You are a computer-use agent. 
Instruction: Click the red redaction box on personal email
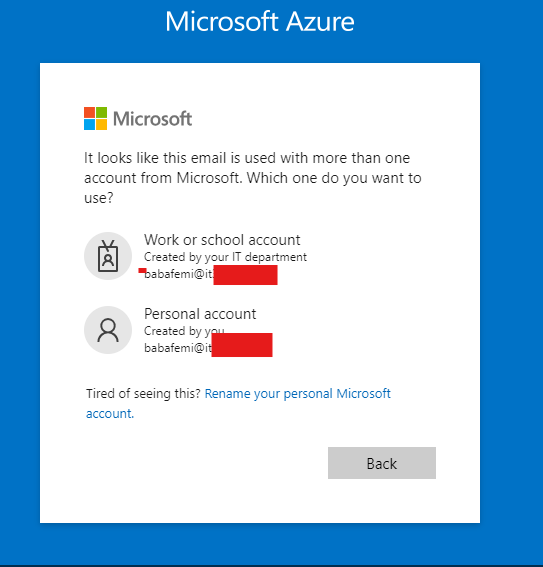242,345
